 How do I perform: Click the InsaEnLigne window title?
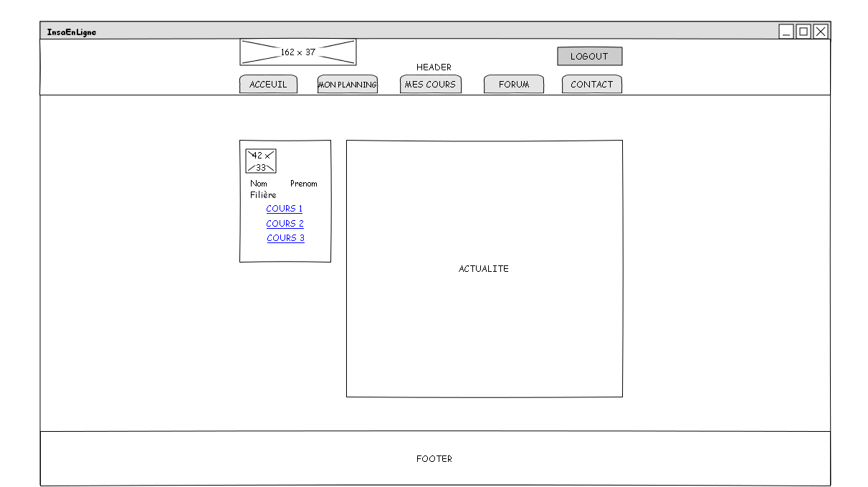point(72,32)
